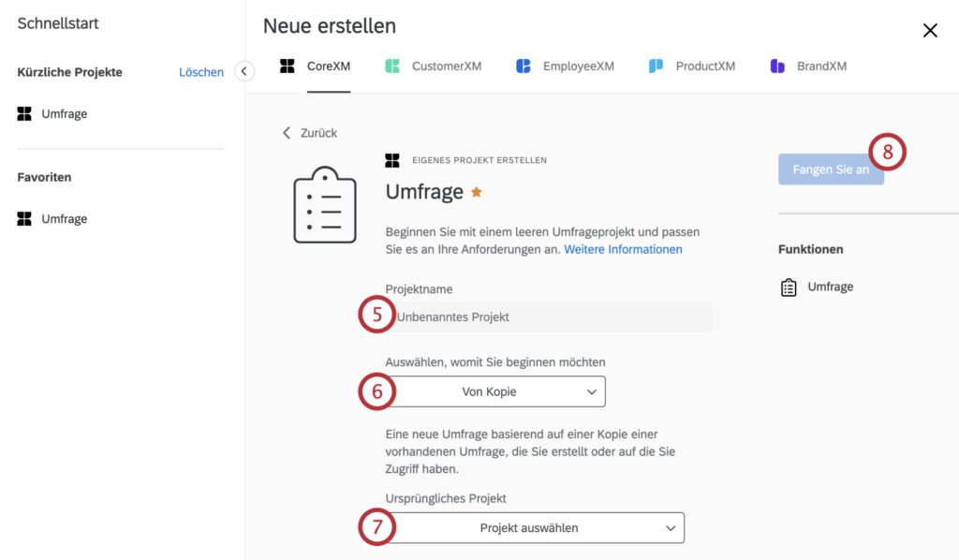Close the Neue erstellen dialog
959x560 pixels.
pyautogui.click(x=930, y=31)
